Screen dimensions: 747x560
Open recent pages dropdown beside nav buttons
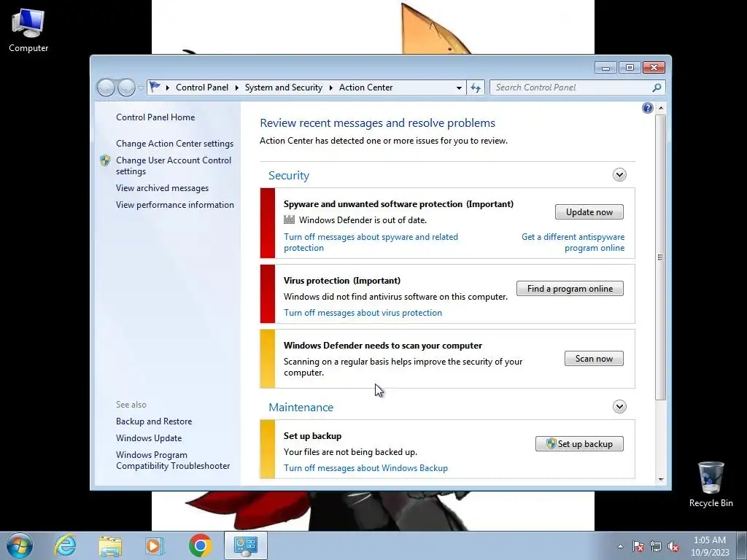[141, 88]
